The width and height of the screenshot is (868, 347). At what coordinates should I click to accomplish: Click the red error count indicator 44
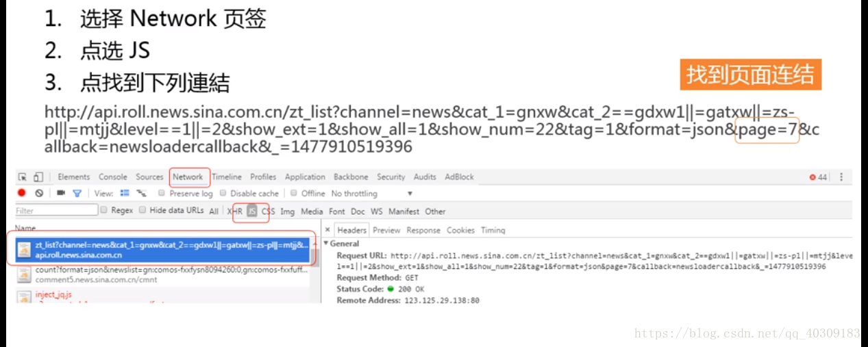[x=818, y=177]
